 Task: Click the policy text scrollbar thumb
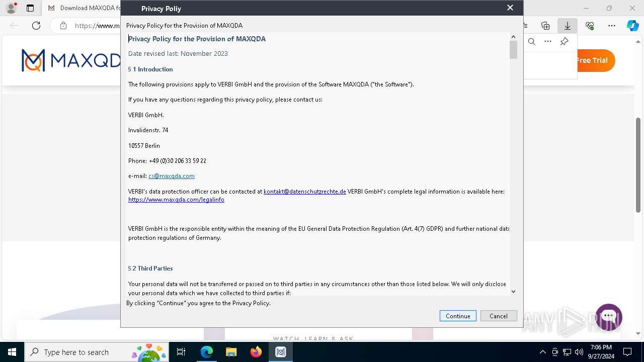click(x=513, y=50)
